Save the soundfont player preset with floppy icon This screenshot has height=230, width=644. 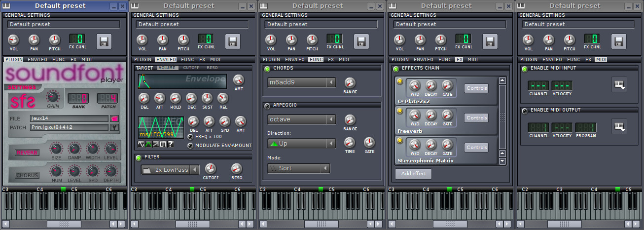(x=104, y=41)
